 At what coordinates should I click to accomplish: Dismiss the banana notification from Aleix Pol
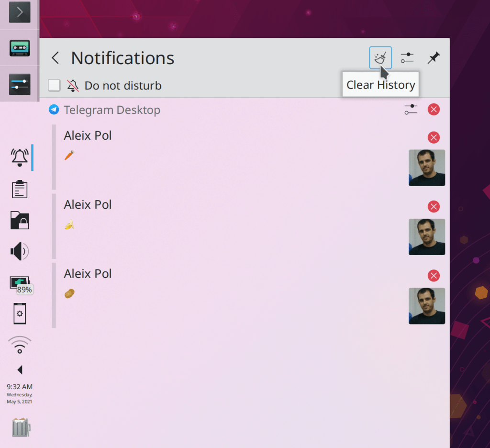434,207
